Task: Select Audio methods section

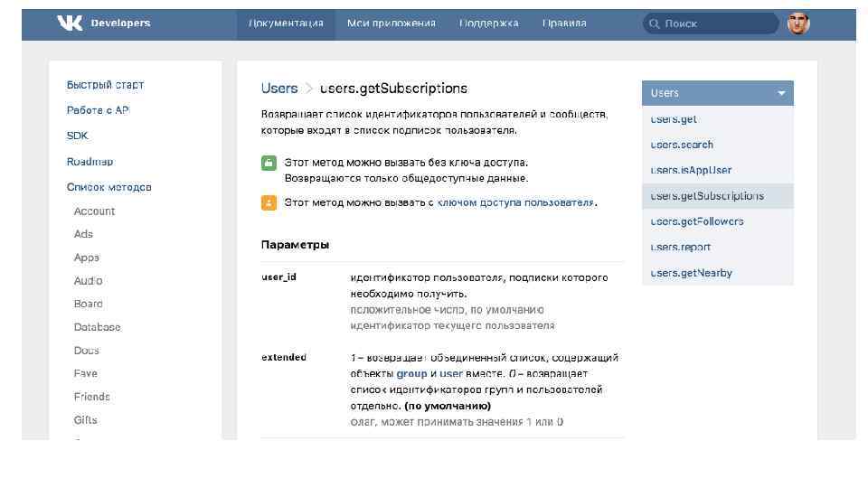Action: 88,280
